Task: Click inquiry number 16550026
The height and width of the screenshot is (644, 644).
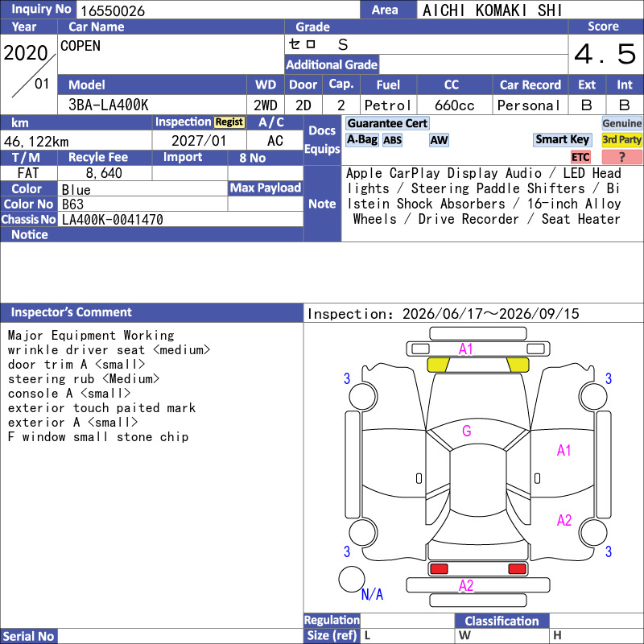Action: coord(113,10)
